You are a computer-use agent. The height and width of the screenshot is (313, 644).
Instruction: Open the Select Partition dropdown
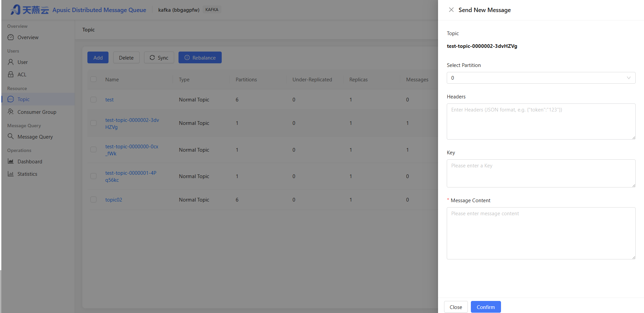[541, 78]
